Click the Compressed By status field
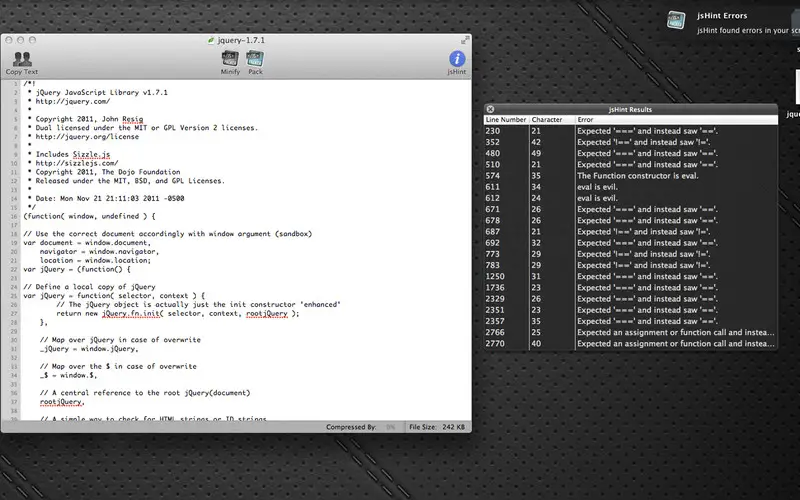Image resolution: width=800 pixels, height=500 pixels. 361,427
